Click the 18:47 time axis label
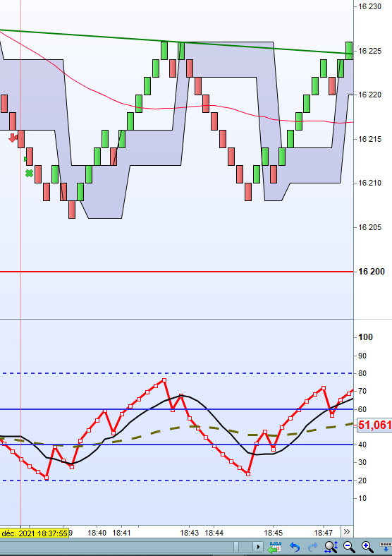Image resolution: width=392 pixels, height=556 pixels. (323, 533)
